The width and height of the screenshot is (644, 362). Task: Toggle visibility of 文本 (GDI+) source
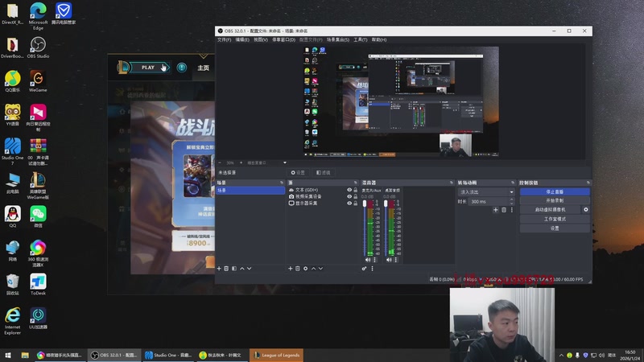point(349,190)
